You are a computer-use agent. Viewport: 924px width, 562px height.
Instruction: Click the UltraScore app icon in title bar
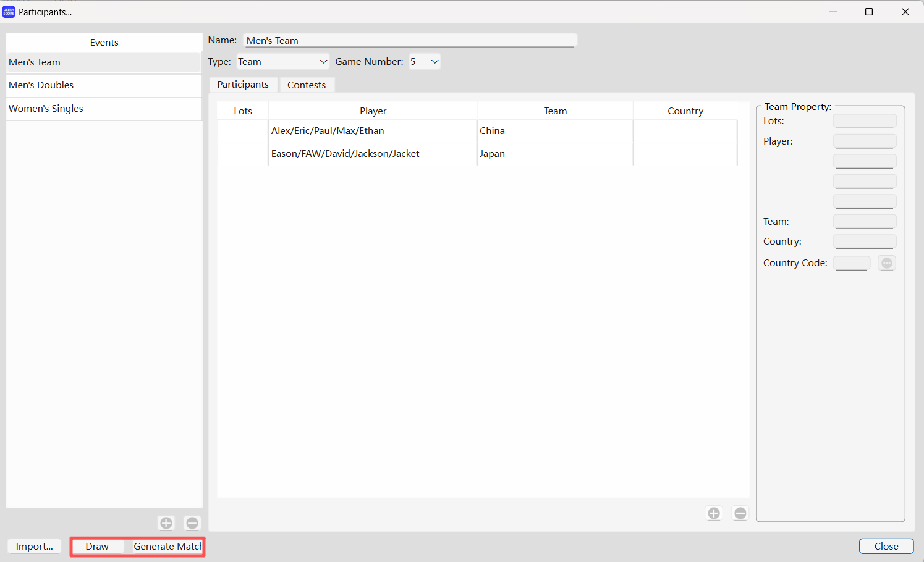coord(8,11)
